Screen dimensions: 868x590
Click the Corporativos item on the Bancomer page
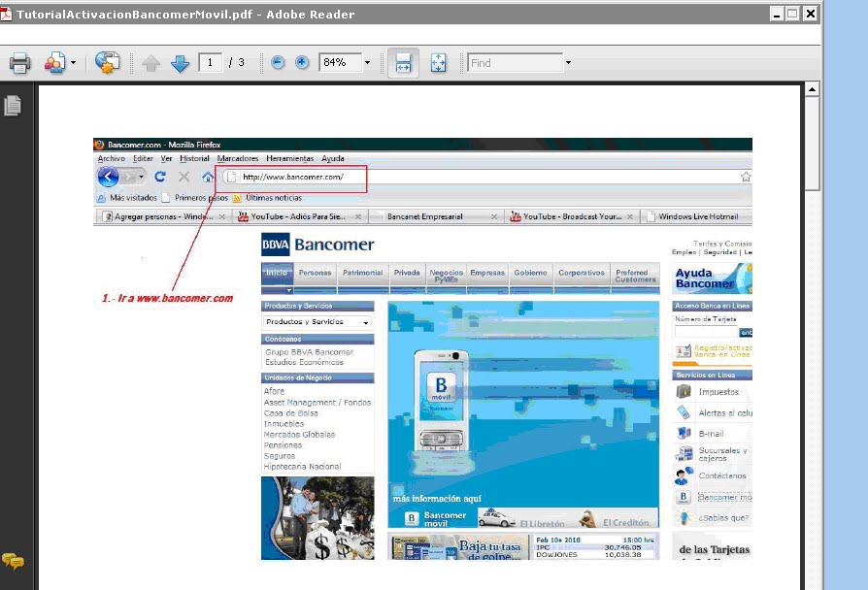(x=582, y=273)
